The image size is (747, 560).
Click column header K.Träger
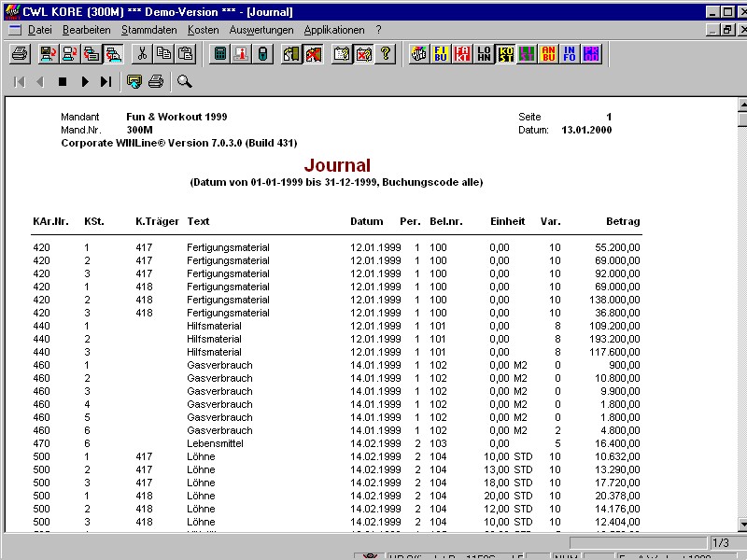(x=157, y=221)
